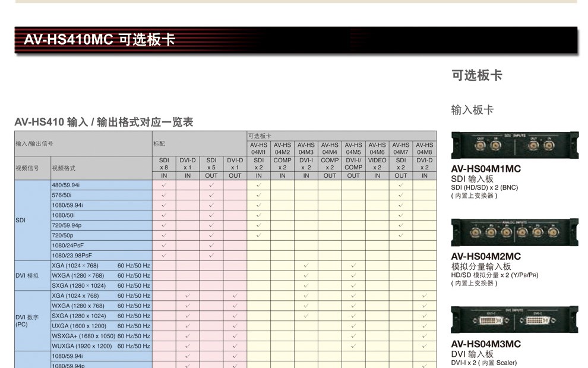This screenshot has width=588, height=368.
Task: Click the AV-HS04M1MC SDI input board photo
Action: pos(514,145)
